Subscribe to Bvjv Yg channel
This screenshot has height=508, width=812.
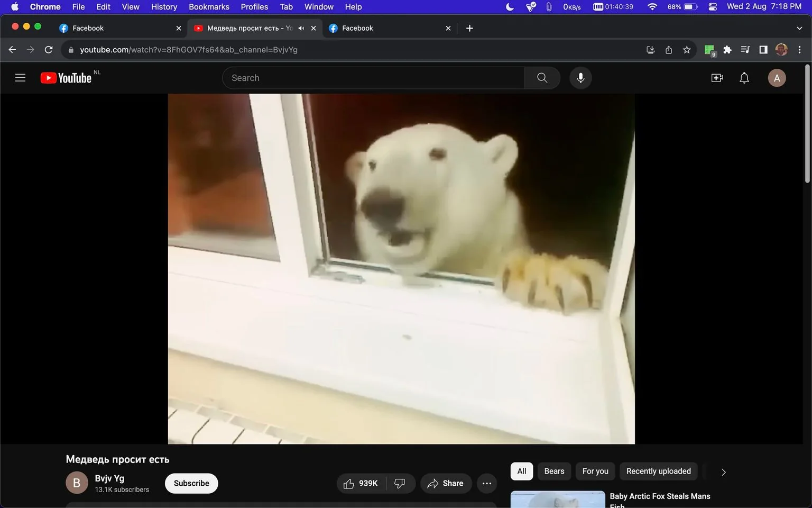(191, 483)
